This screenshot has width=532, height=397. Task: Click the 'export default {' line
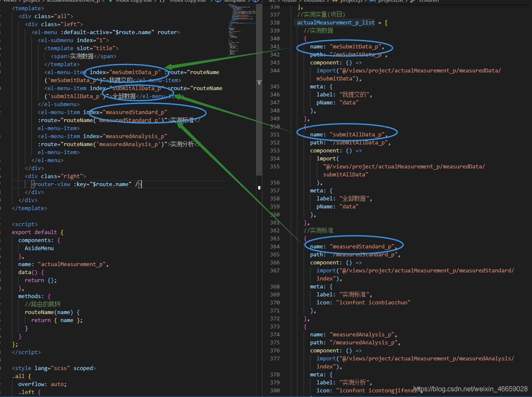37,232
